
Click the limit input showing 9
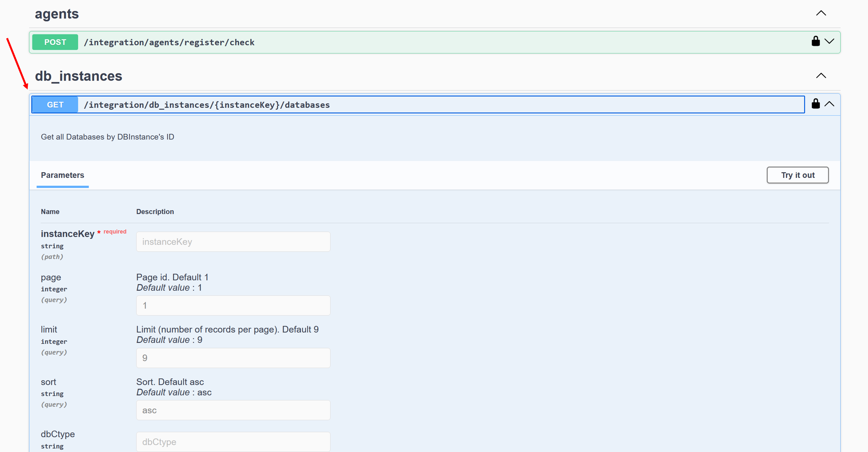[233, 358]
